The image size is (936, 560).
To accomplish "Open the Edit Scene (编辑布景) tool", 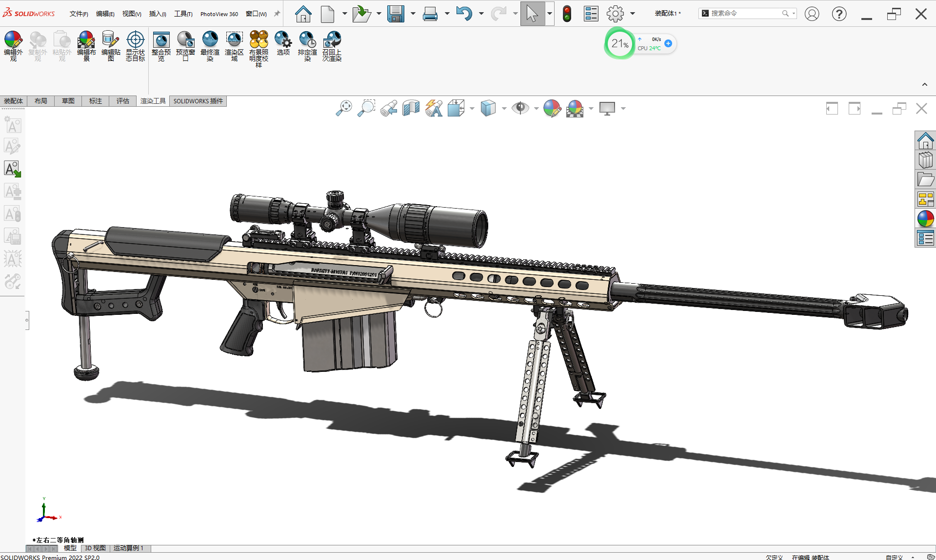I will [86, 46].
